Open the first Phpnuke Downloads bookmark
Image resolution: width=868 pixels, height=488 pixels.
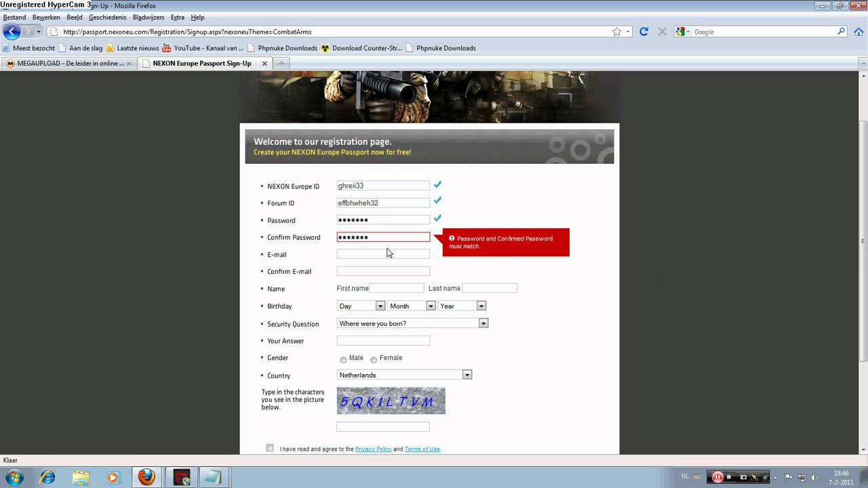[x=283, y=48]
